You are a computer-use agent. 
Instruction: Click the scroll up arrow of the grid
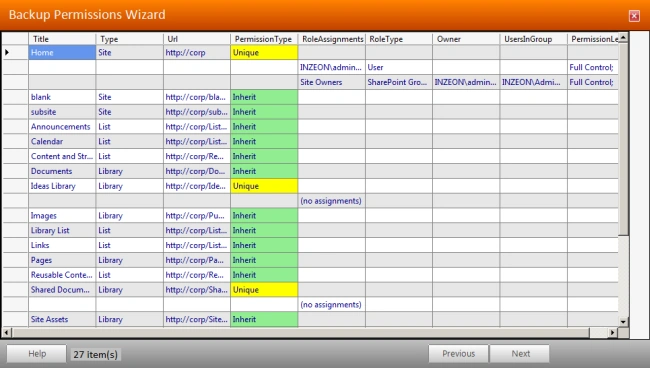coord(623,38)
